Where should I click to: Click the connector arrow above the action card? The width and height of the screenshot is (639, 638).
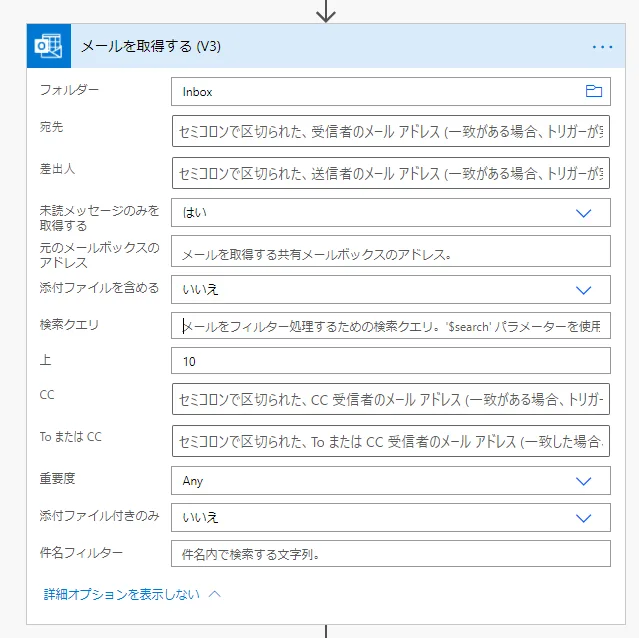click(x=326, y=12)
